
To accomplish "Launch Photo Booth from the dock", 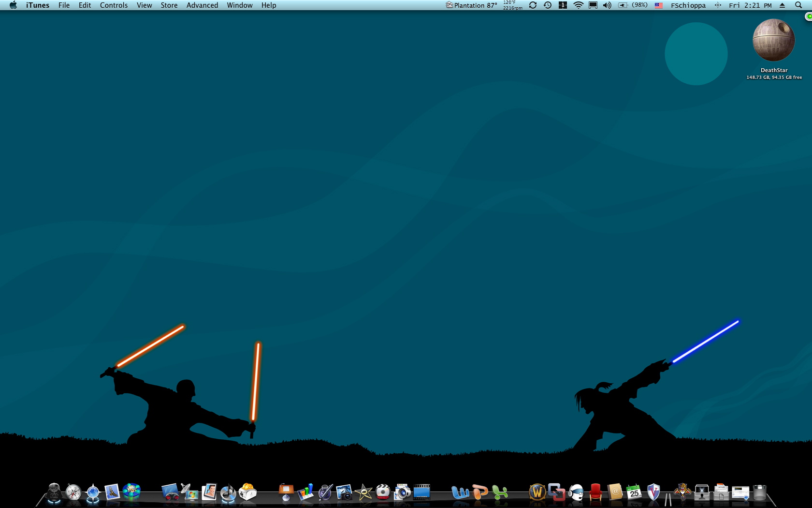I will pyautogui.click(x=209, y=493).
